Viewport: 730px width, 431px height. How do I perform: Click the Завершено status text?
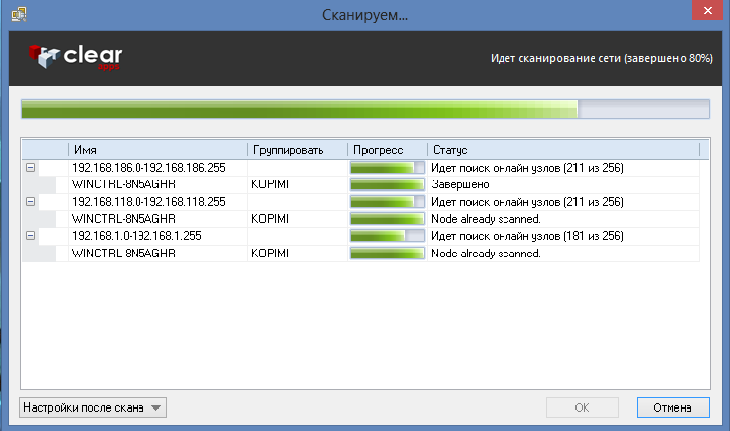pyautogui.click(x=460, y=184)
